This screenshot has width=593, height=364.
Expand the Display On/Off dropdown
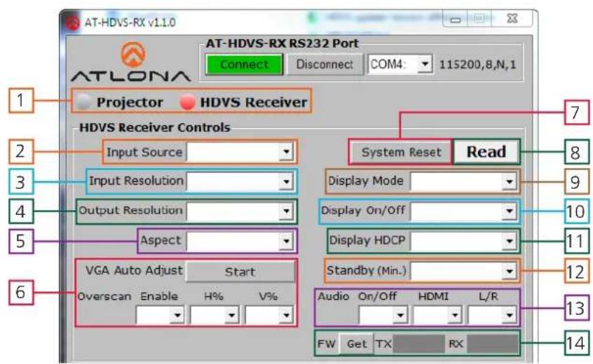(x=463, y=211)
